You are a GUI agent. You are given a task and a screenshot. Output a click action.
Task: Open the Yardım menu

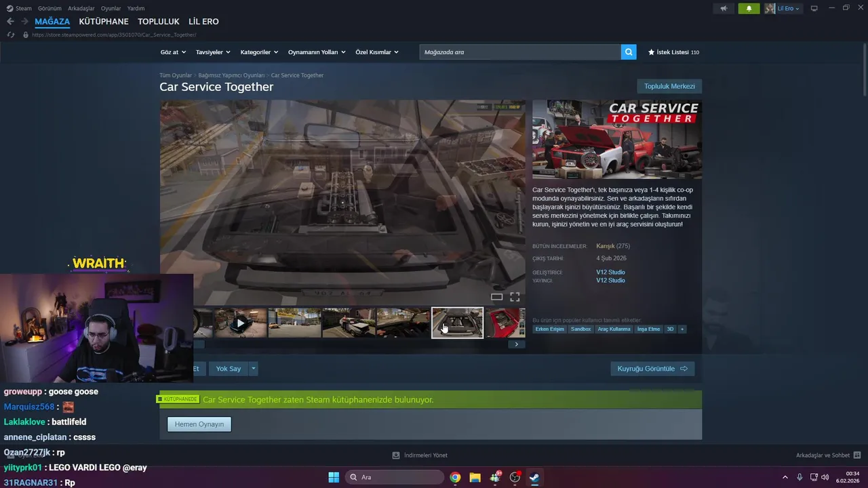136,8
